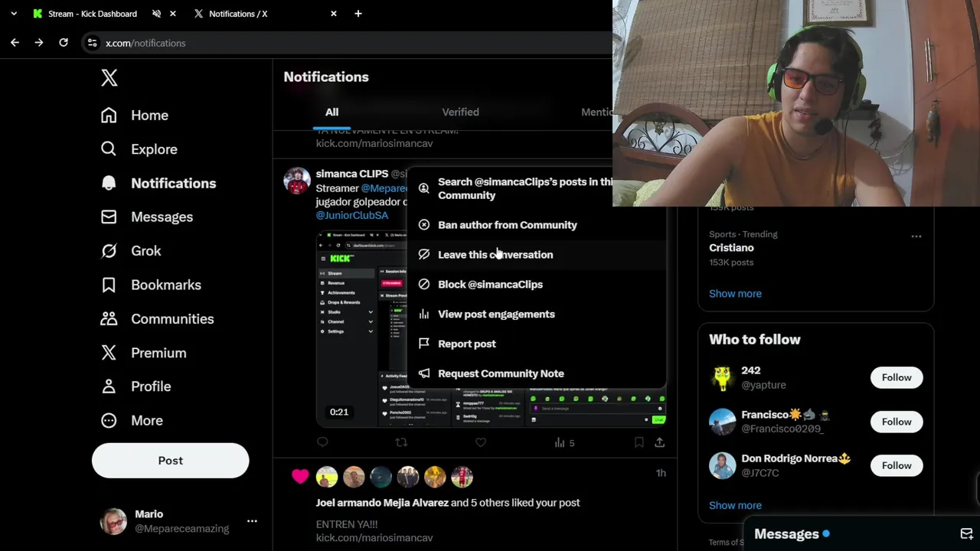View site information icon in address bar
This screenshot has width=980, height=551.
click(x=92, y=43)
